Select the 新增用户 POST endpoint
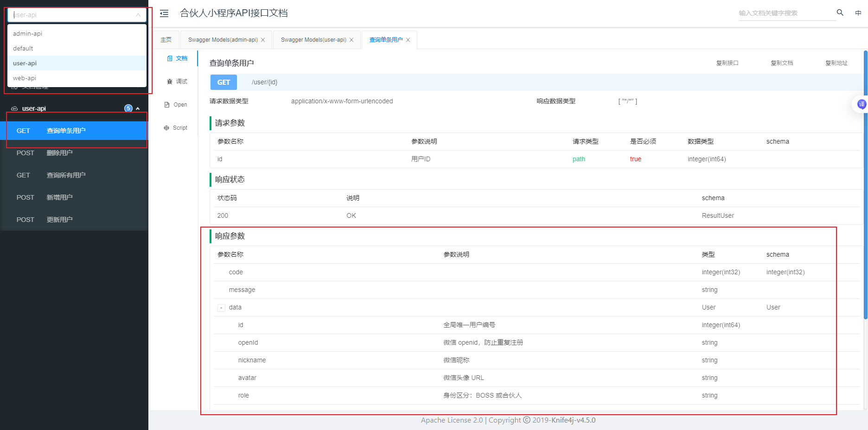 (60, 197)
